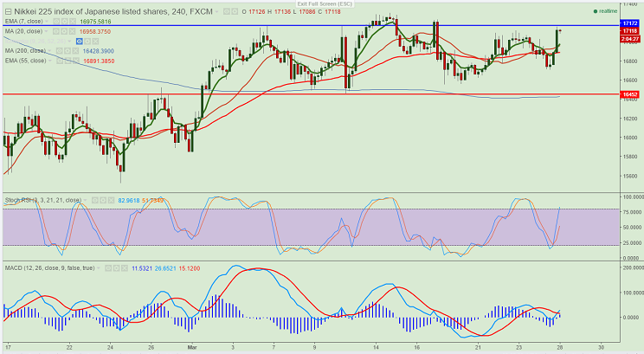Open format settings for Nikkei 225 symbol
The height and width of the screenshot is (354, 644).
[235, 12]
